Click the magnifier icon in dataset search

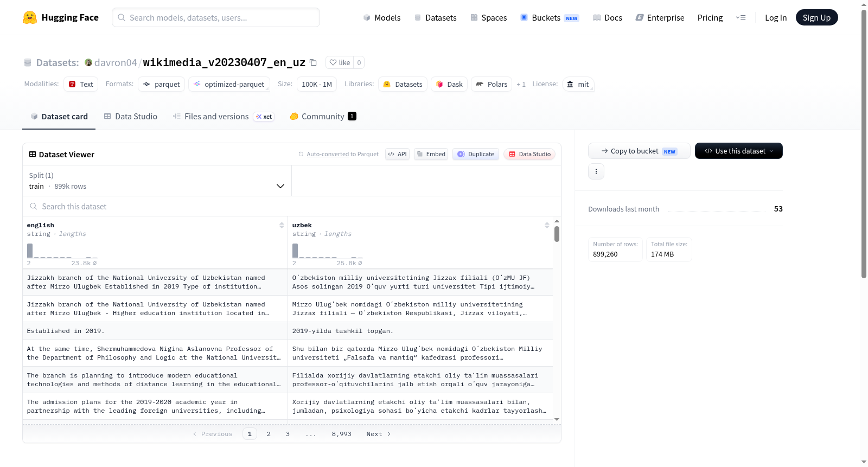34,206
